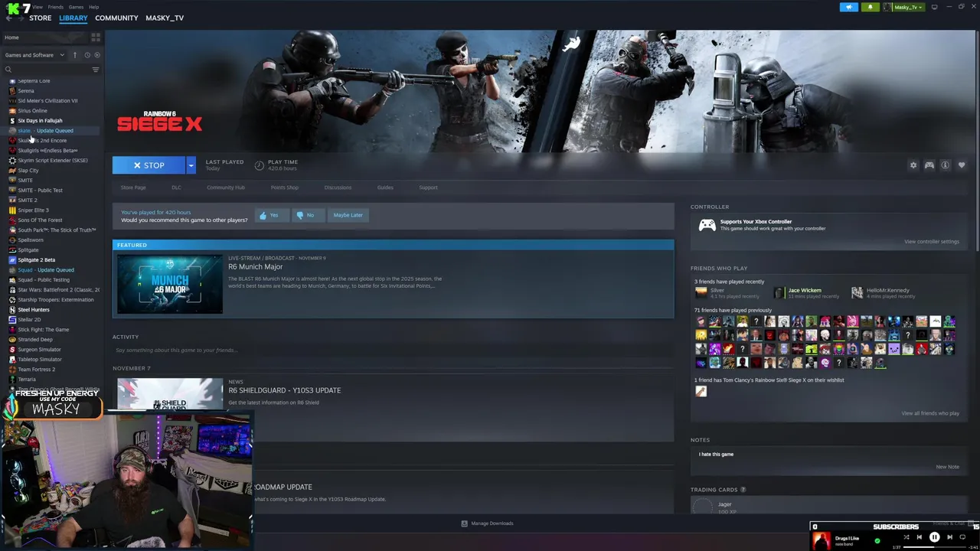Open the MASKY_TV profile tab
This screenshot has width=980, height=551.
pos(165,18)
